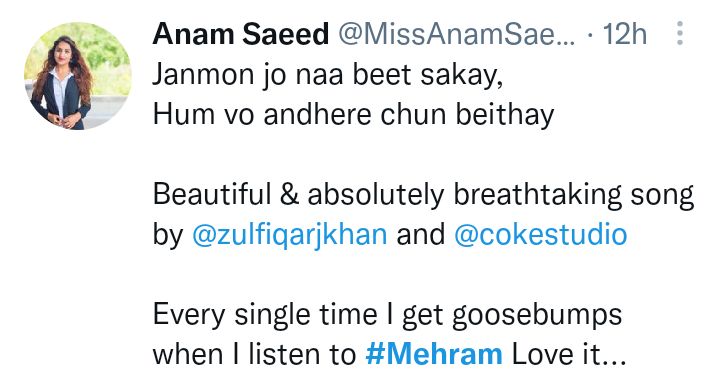Click the 'Every single time I get goosebumps' line
The image size is (720, 390).
(388, 315)
